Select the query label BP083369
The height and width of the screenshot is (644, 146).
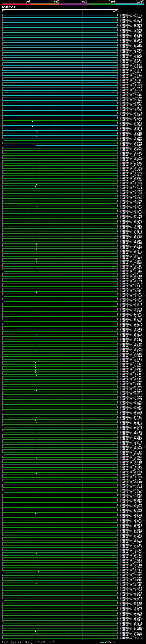pos(8,8)
